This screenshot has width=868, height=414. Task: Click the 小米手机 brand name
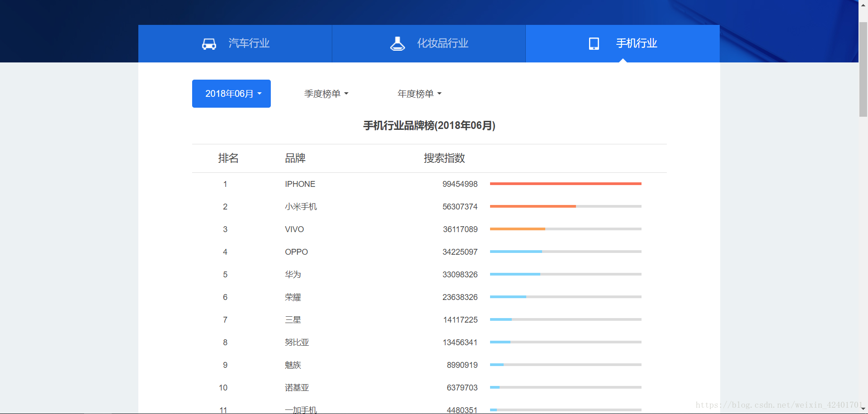[x=301, y=207]
